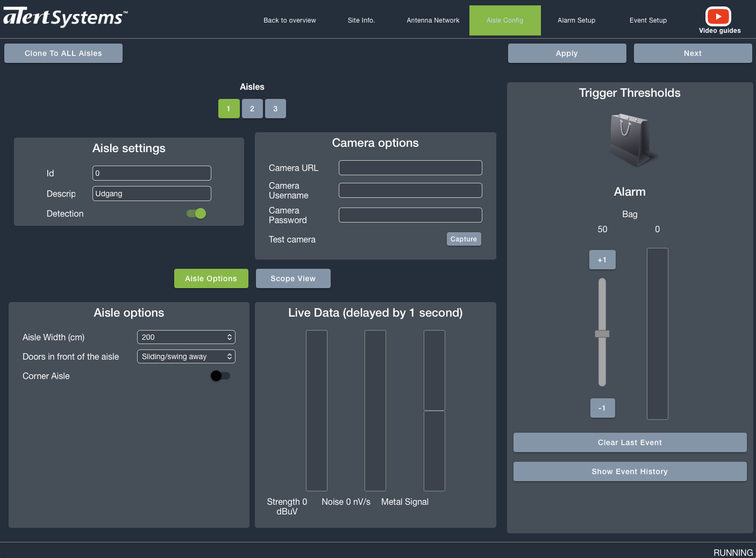This screenshot has height=558, width=756.
Task: Click the Bag threshold slider handle
Action: tap(602, 334)
